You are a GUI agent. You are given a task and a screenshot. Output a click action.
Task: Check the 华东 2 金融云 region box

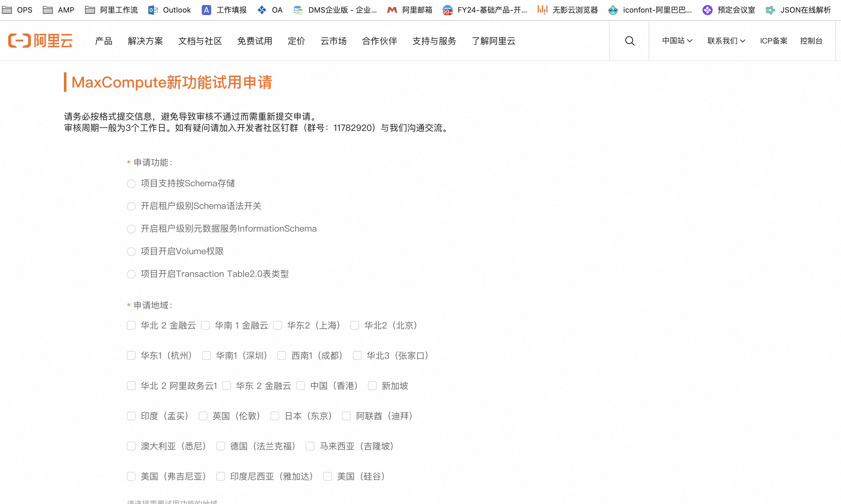227,386
